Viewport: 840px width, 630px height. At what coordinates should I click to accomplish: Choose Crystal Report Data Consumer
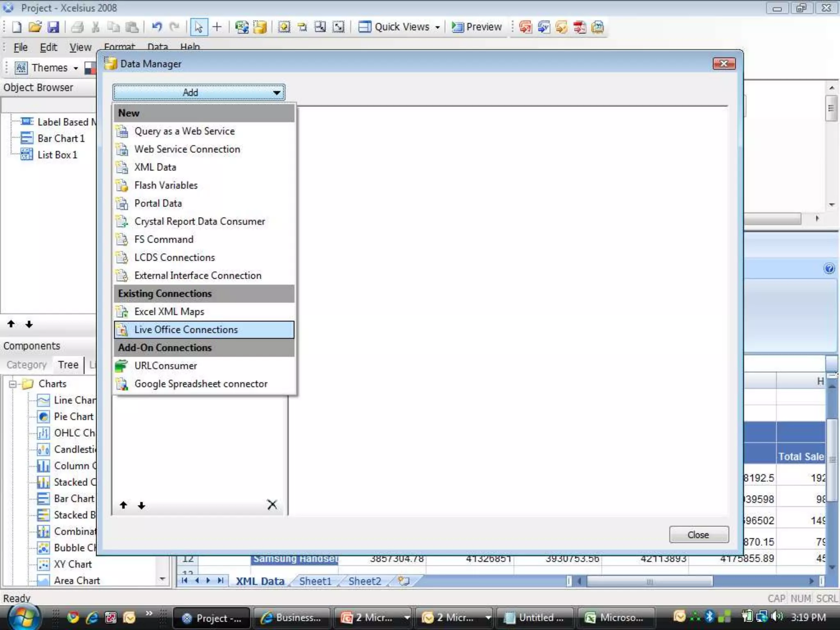(x=204, y=221)
